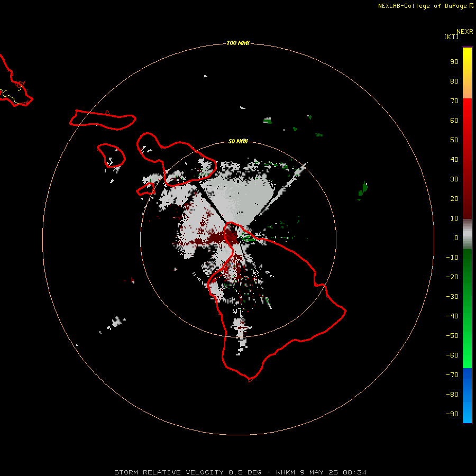This screenshot has height=476, width=476.
Task: Click the [KT] units label
Action: (x=451, y=36)
